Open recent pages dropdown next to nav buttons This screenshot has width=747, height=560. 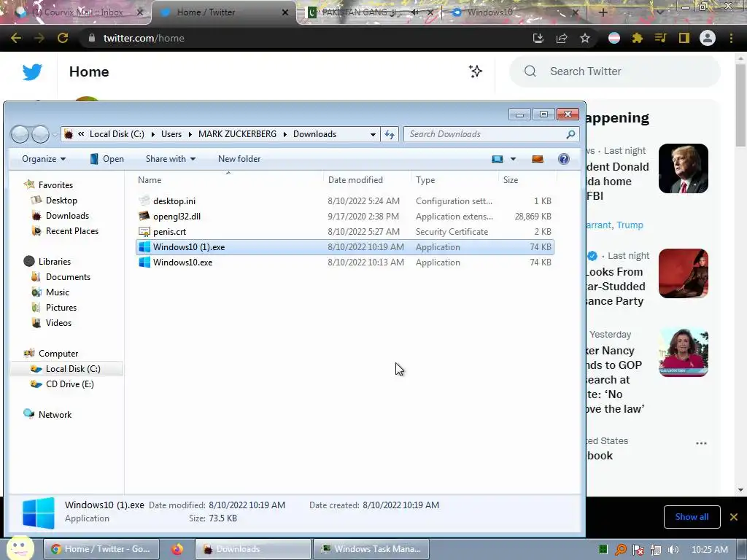coord(55,135)
